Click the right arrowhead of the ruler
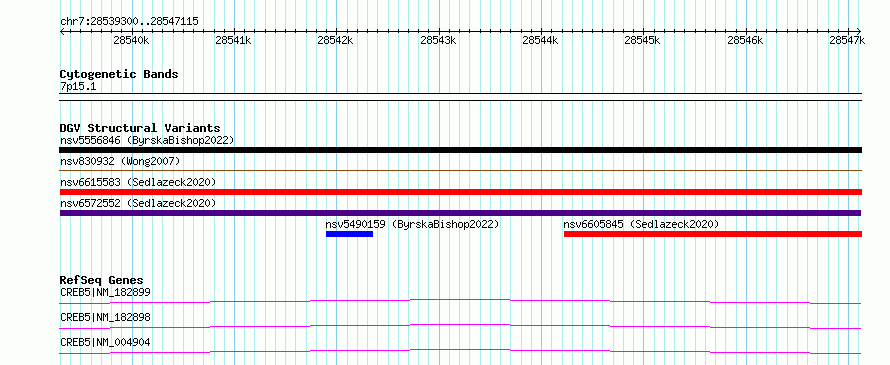The width and height of the screenshot is (890, 365). tap(859, 31)
